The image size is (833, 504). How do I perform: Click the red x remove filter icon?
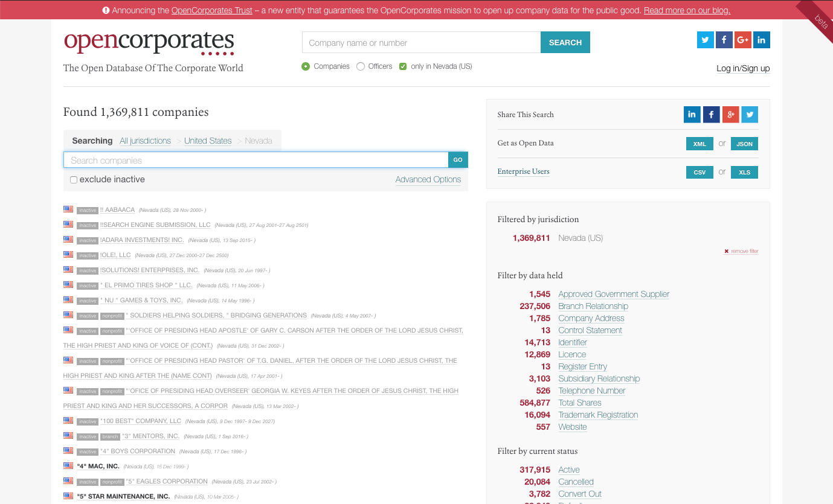coord(726,251)
